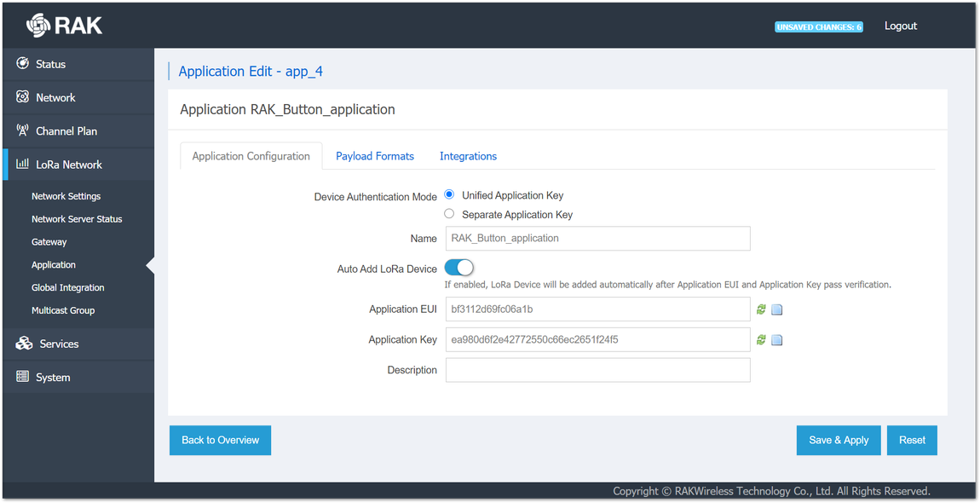Focus the Application EUI input field
This screenshot has height=503, width=980.
pyautogui.click(x=597, y=309)
